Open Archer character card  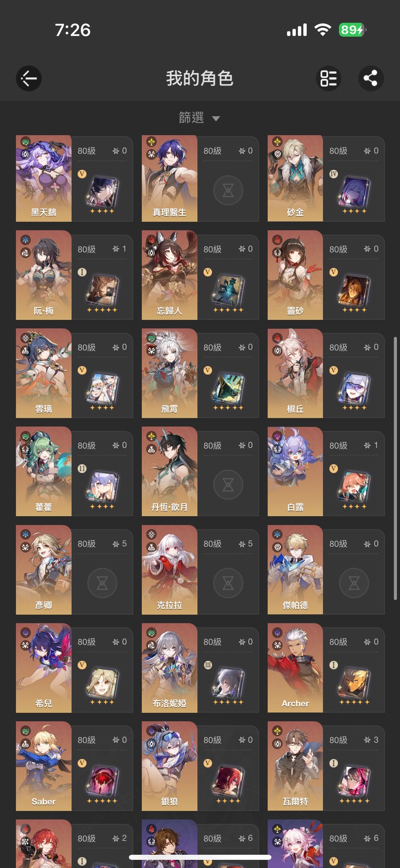coord(326,668)
